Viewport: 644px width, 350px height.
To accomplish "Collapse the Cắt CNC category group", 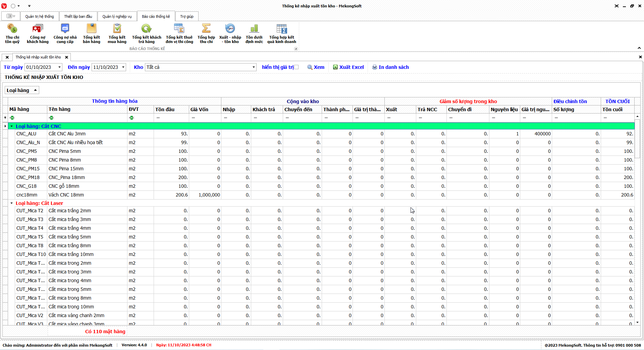I will coord(12,126).
